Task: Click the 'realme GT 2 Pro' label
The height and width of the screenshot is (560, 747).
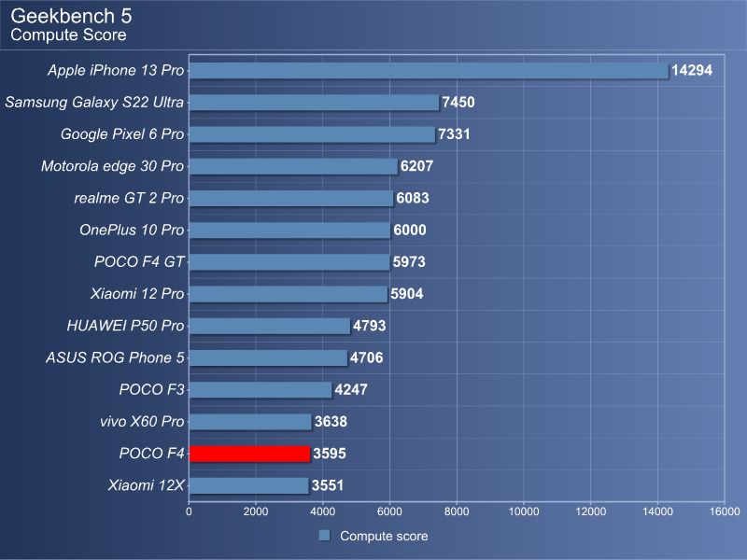Action: click(129, 198)
